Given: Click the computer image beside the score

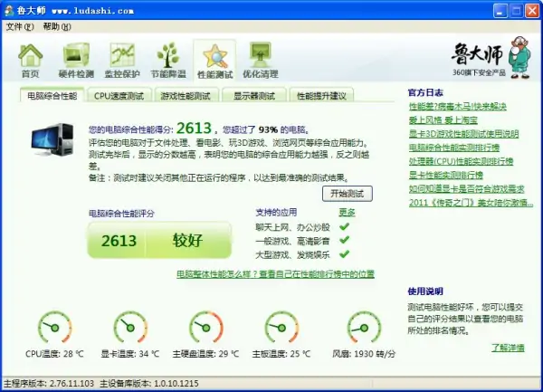Looking at the screenshot, I should coord(52,140).
